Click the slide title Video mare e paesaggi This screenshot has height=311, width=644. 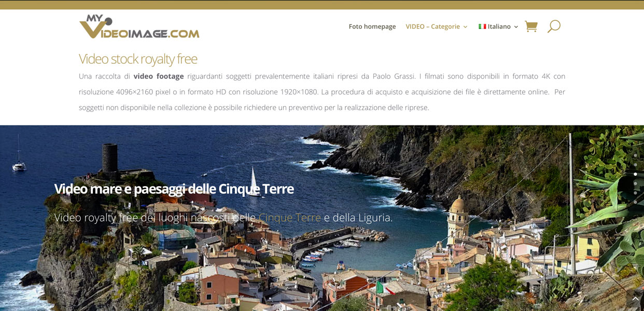pyautogui.click(x=174, y=189)
